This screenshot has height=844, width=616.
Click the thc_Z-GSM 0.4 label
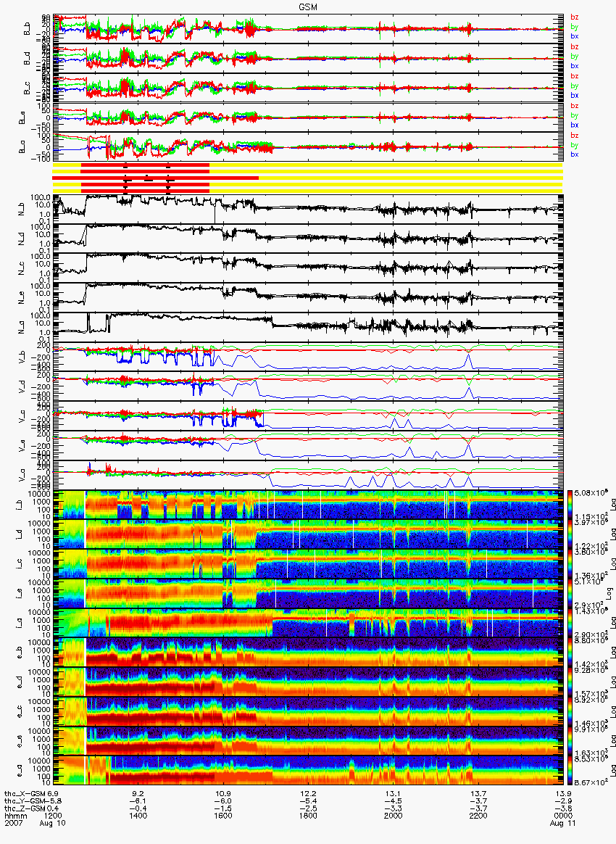pyautogui.click(x=31, y=808)
